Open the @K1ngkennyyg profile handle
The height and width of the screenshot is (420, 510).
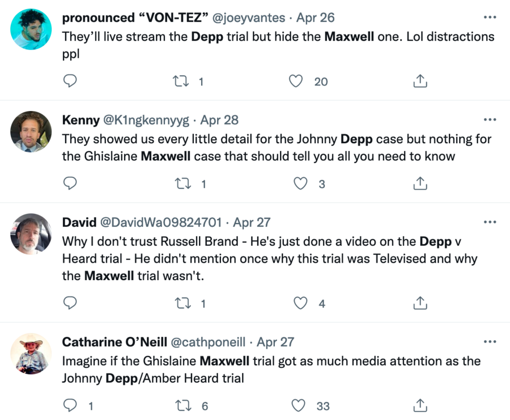click(146, 120)
